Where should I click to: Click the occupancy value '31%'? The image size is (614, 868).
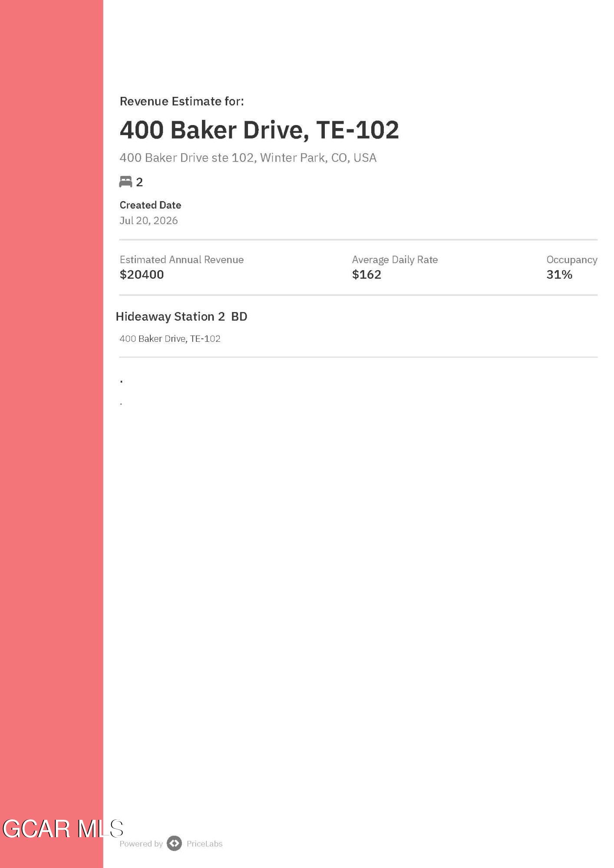point(559,274)
